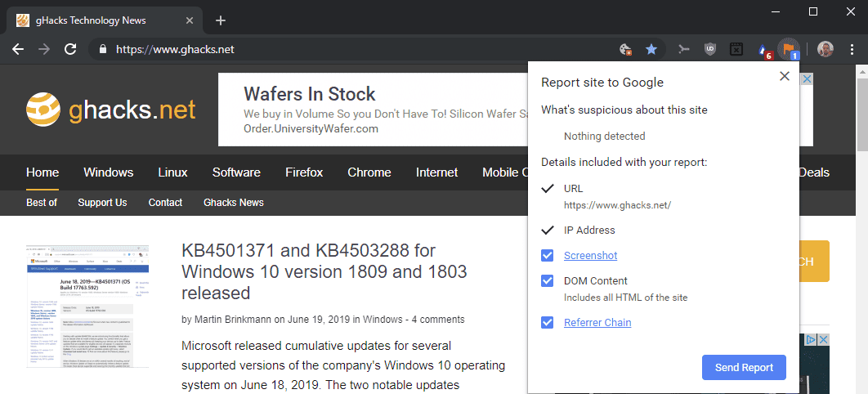Click the 4 comments link

pos(438,320)
